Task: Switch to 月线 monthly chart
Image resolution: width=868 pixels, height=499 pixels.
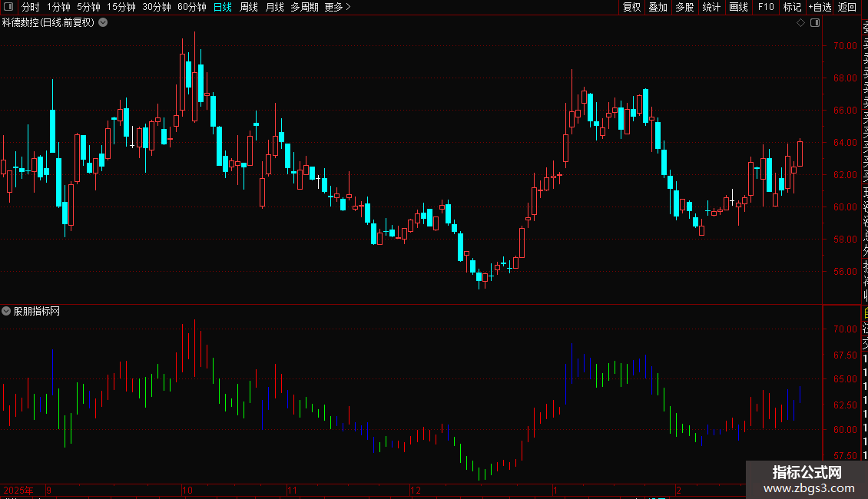Action: [274, 7]
